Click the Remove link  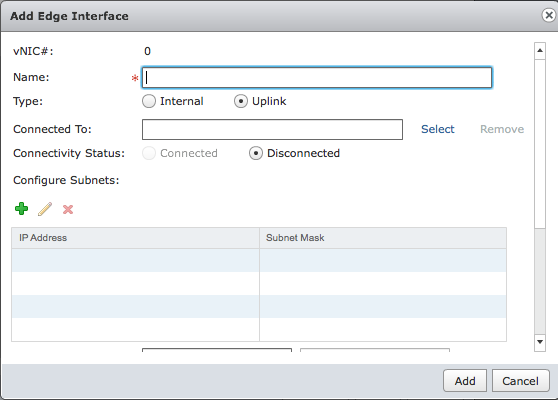pos(502,129)
